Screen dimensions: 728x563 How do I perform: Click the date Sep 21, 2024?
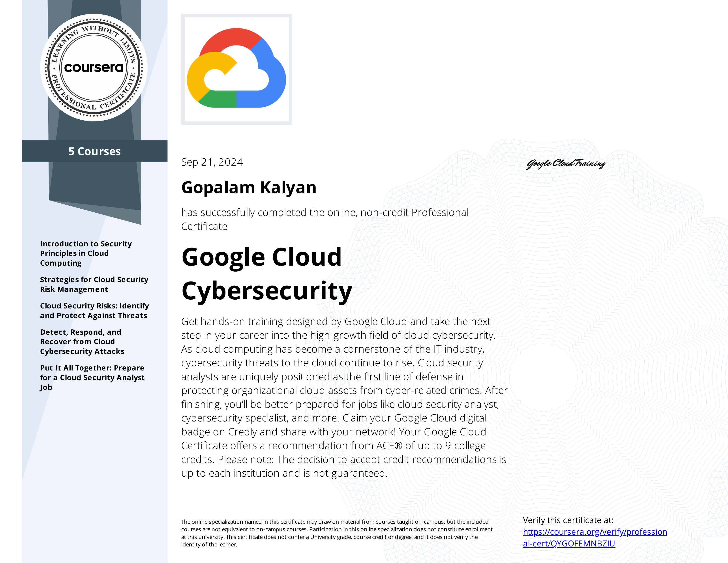pos(212,162)
